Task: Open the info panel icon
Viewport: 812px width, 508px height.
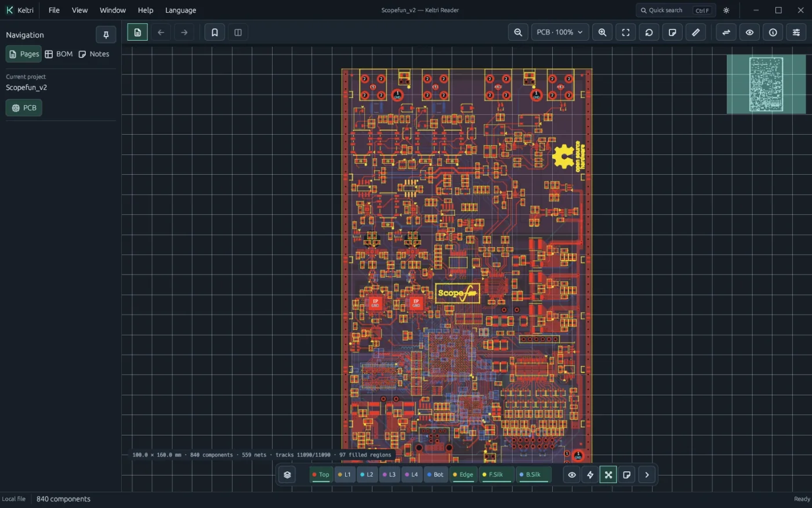Action: (773, 33)
